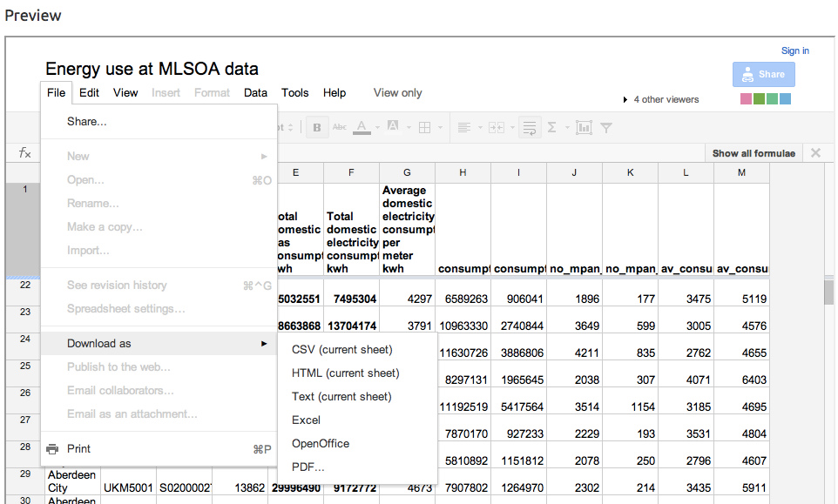838x504 pixels.
Task: Click cell with value 13704174
Action: [351, 319]
